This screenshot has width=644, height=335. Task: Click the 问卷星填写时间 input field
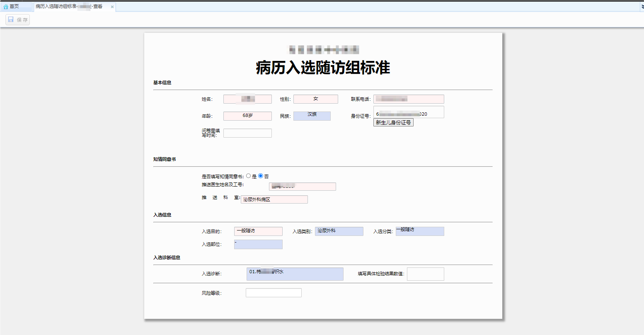click(247, 133)
